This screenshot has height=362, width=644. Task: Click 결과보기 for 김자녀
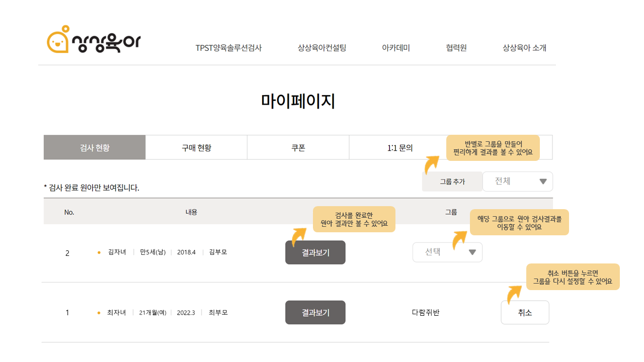(315, 252)
